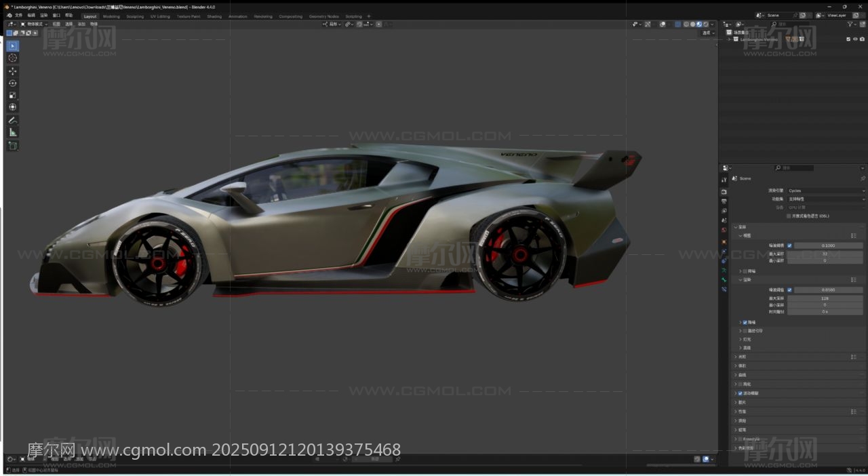Toggle the Freestyle checkbox
The image size is (868, 476).
(x=740, y=439)
